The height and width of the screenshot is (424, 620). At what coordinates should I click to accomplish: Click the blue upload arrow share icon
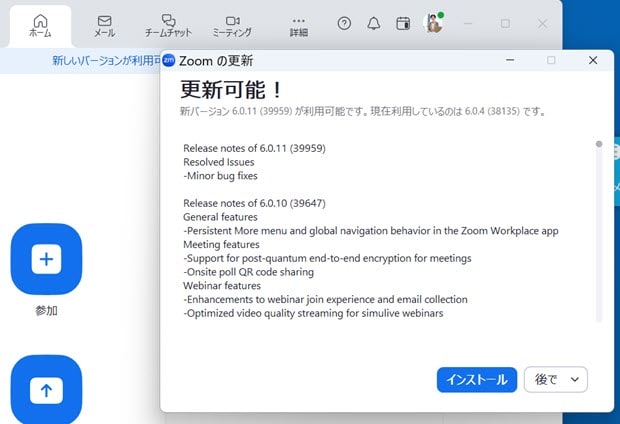(46, 390)
